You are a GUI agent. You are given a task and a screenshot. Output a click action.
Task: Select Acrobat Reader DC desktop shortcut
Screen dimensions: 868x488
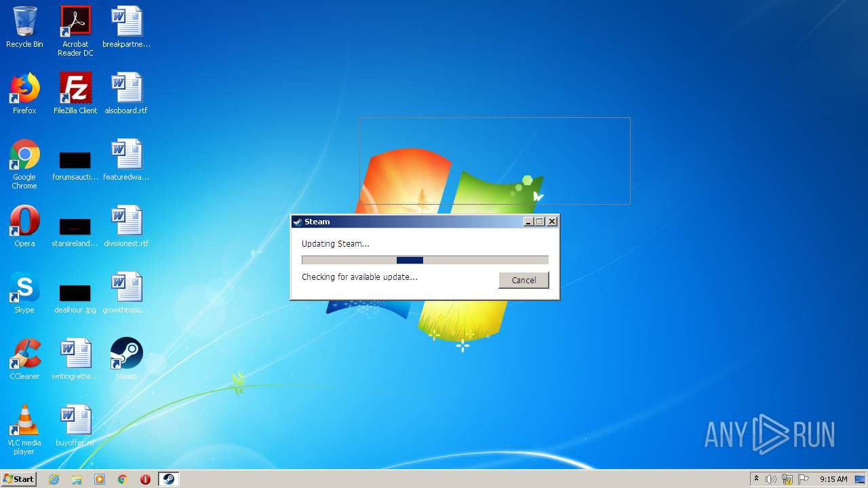75,31
